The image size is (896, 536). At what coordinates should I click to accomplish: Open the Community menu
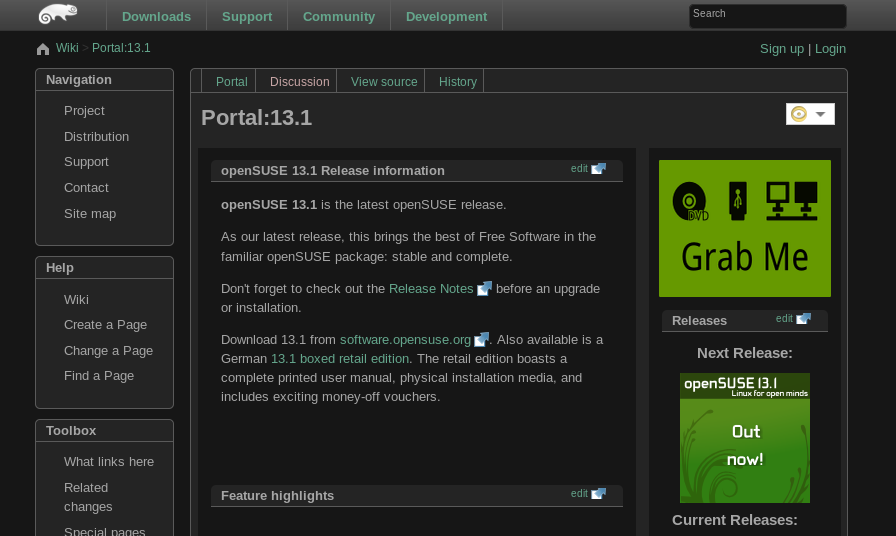(x=339, y=17)
